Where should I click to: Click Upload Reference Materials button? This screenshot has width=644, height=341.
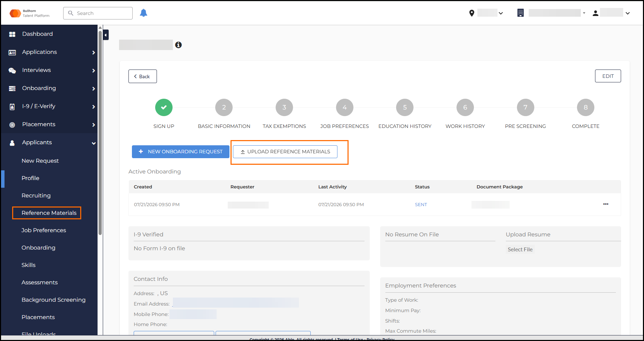pos(285,152)
